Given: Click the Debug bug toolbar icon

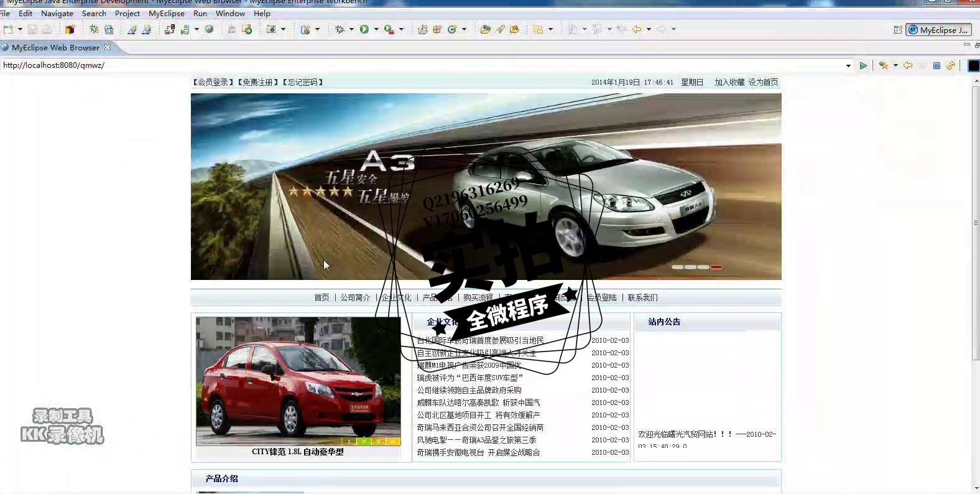Looking at the screenshot, I should pos(340,29).
